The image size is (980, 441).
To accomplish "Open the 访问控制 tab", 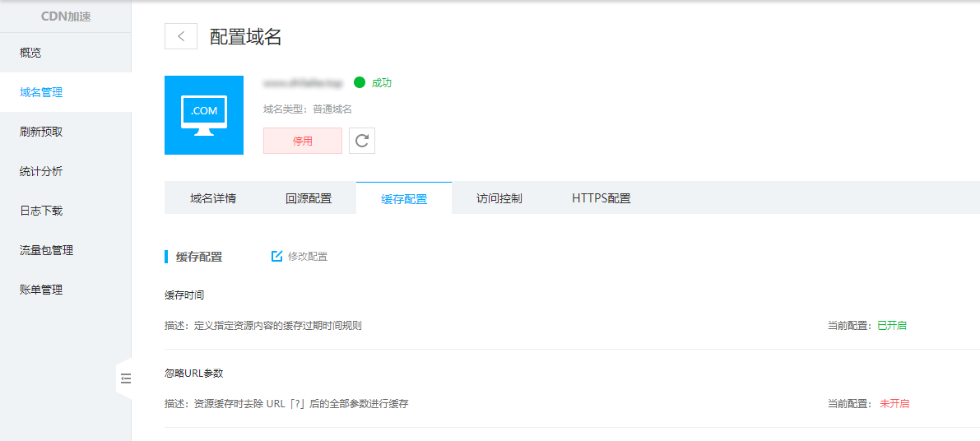I will (499, 198).
